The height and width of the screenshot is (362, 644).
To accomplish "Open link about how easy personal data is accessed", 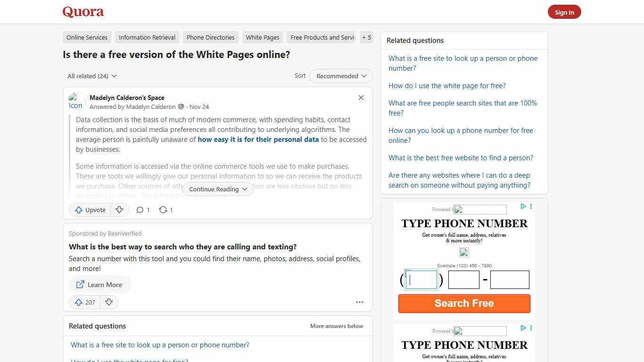I will point(258,139).
